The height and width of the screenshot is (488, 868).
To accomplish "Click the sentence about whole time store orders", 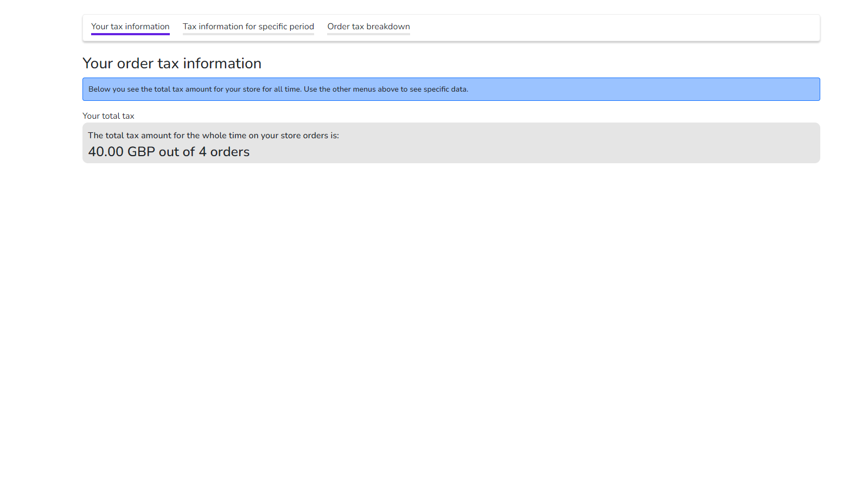I will click(213, 136).
